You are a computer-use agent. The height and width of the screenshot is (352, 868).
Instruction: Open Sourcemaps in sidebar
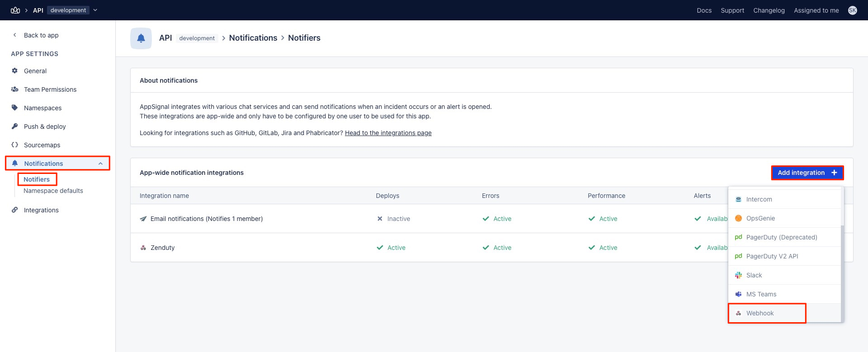pos(42,145)
